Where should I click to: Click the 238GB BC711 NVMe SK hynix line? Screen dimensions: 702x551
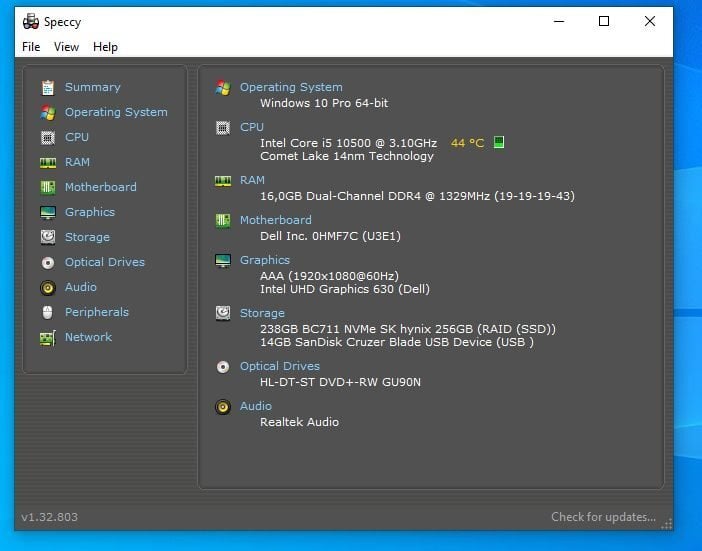408,329
